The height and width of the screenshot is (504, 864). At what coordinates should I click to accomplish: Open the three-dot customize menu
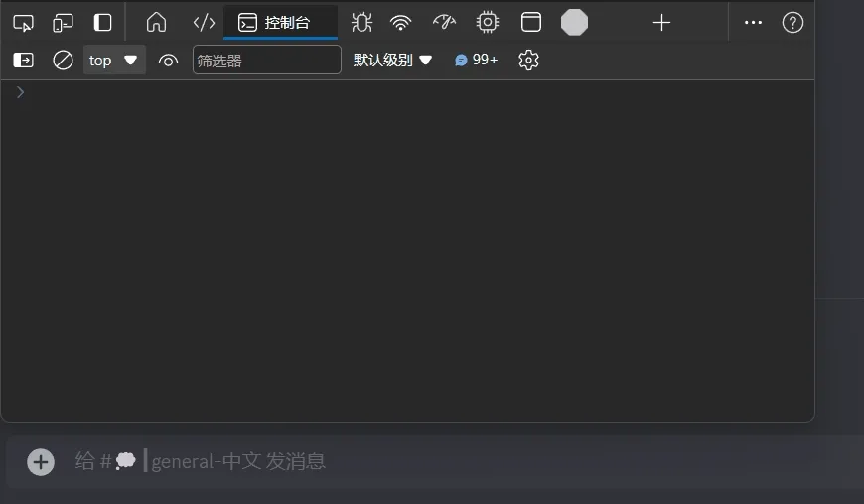click(753, 22)
